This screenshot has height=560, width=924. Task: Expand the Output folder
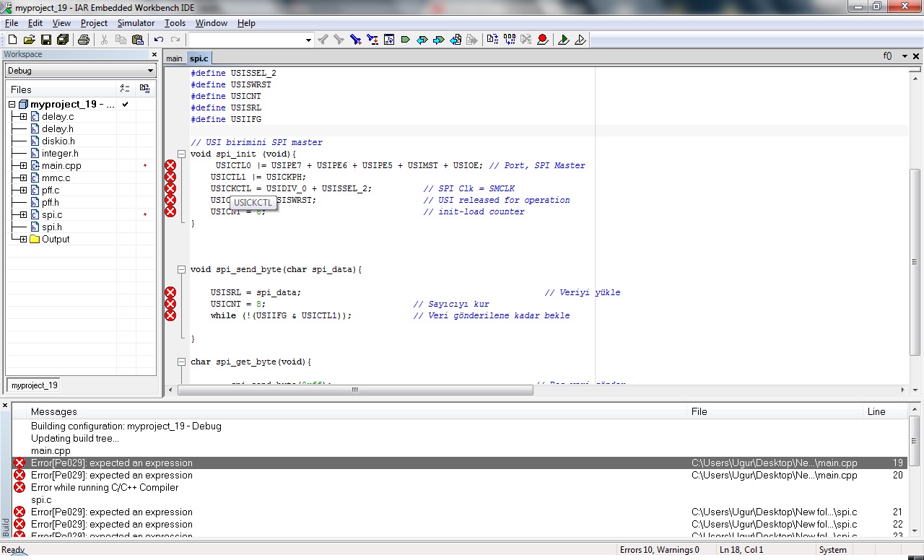coord(22,239)
